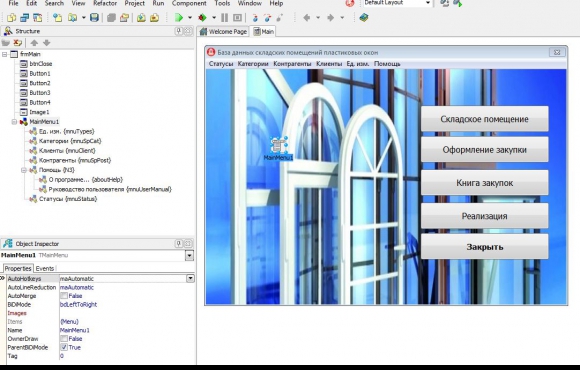The height and width of the screenshot is (370, 580).
Task: Click the Складское помещение button
Action: [x=485, y=119]
